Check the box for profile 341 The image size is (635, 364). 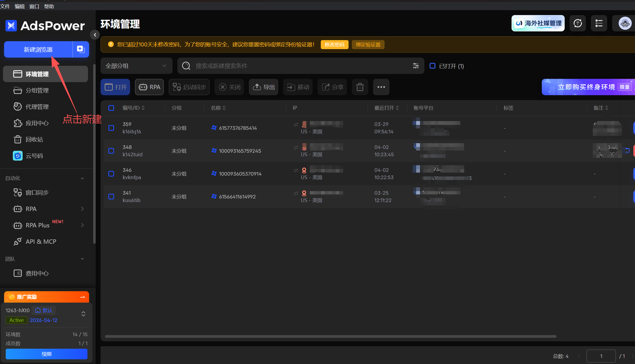(x=111, y=196)
